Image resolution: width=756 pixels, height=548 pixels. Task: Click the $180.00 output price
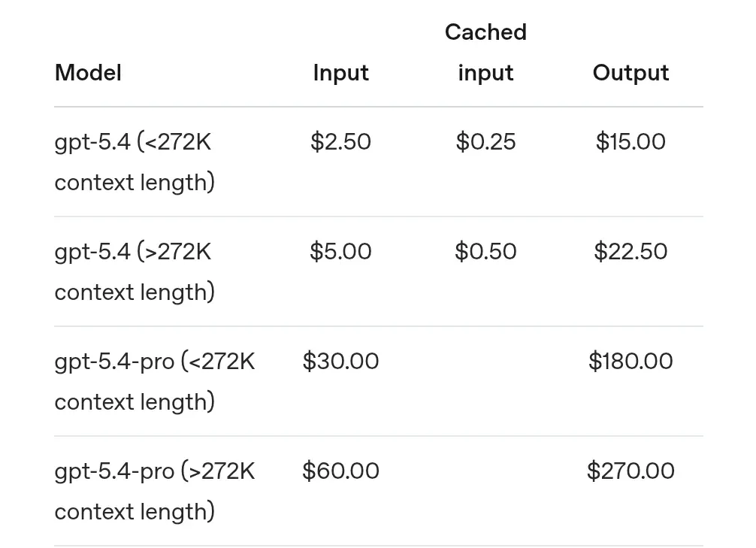(631, 362)
